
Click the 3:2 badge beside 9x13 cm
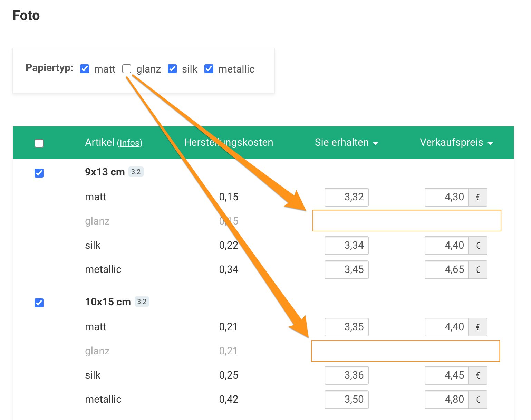[136, 172]
